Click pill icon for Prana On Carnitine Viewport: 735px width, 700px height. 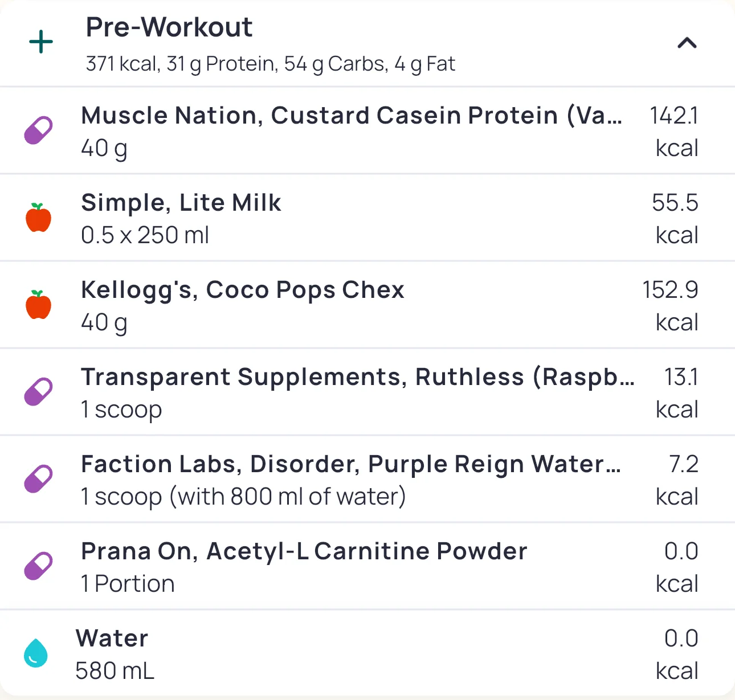pos(38,566)
